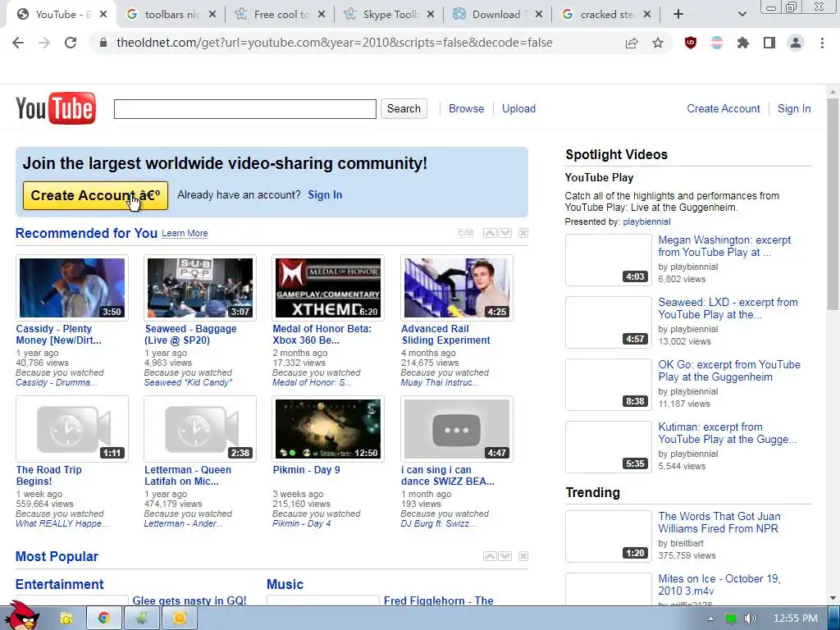Image resolution: width=840 pixels, height=630 pixels.
Task: Open the playbiennial presenter link
Action: click(646, 221)
